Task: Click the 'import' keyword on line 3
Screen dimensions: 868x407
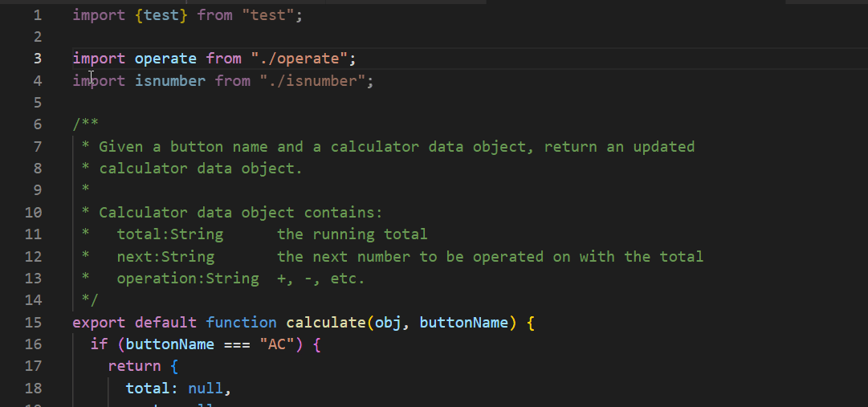Action: coord(99,59)
